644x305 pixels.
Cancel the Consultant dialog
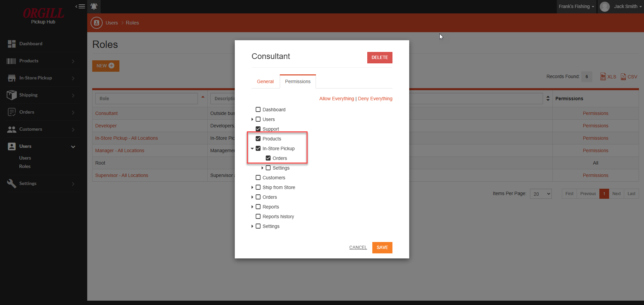click(358, 247)
